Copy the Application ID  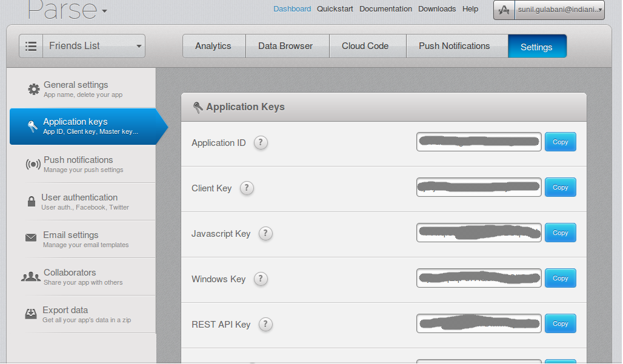[560, 142]
